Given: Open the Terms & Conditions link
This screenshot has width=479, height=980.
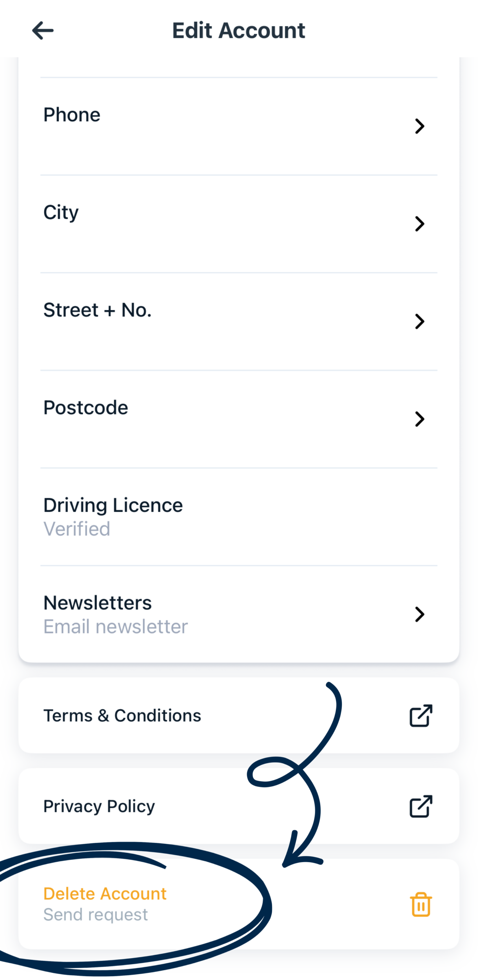Looking at the screenshot, I should pyautogui.click(x=122, y=715).
